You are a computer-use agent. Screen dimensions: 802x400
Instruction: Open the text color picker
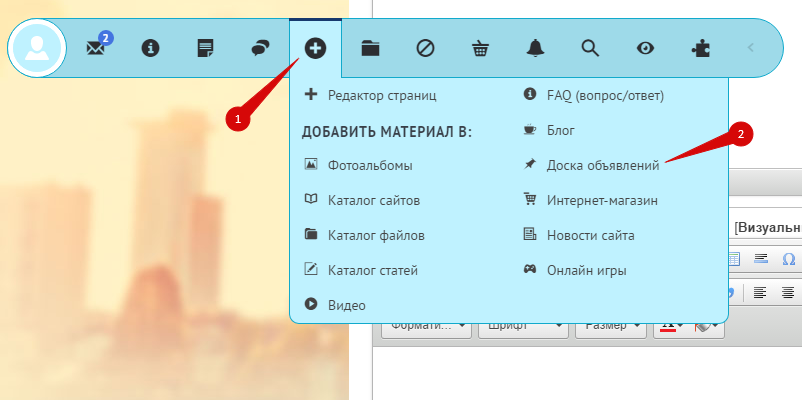point(668,325)
